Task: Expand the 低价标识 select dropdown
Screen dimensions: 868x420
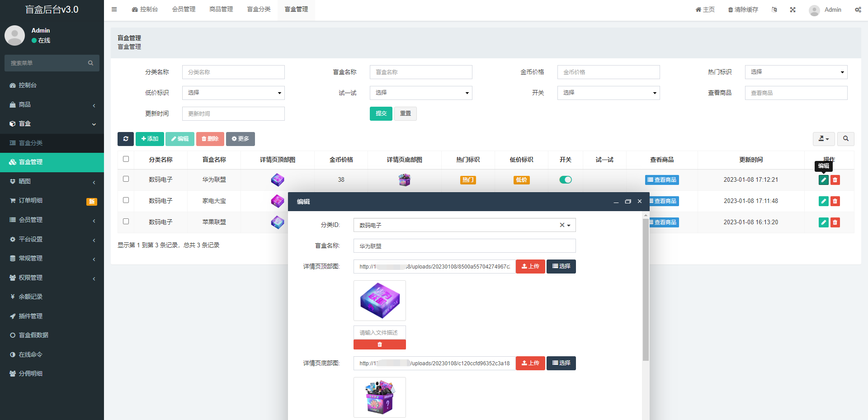Action: [233, 93]
